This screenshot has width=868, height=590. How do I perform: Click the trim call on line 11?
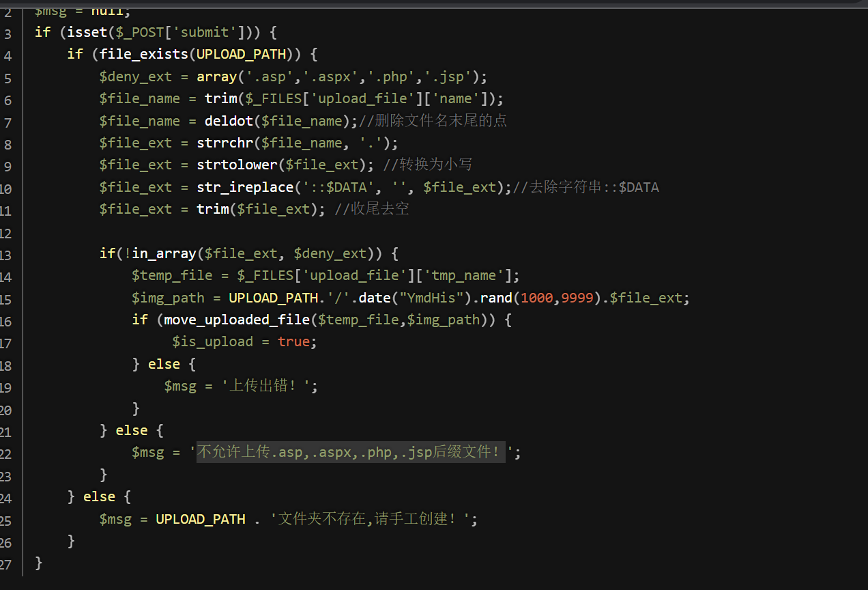tap(213, 208)
